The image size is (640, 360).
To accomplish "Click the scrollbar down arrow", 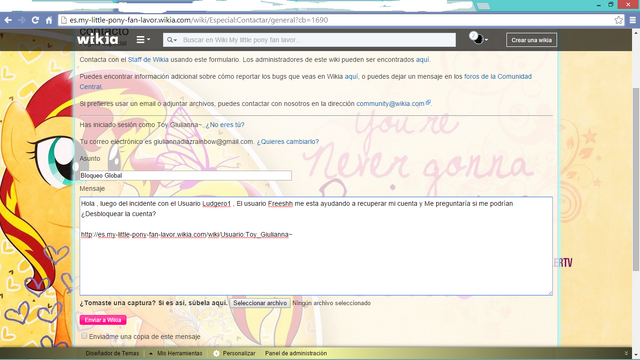I will click(x=636, y=355).
